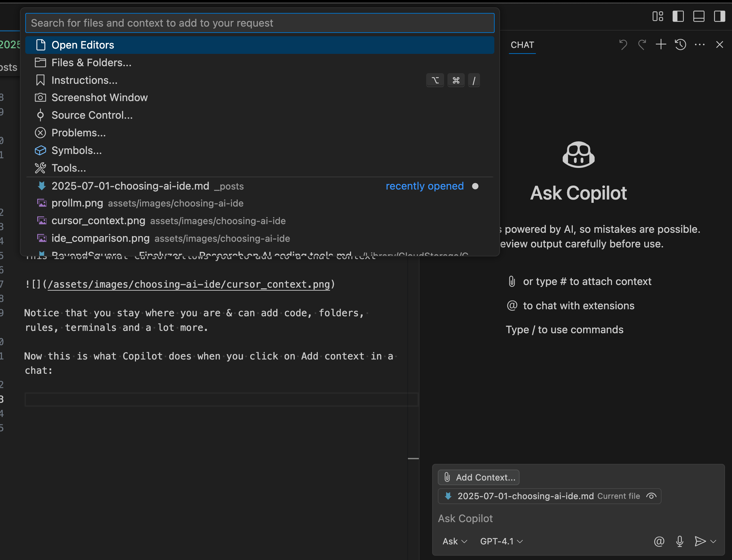Start a new chat with plus icon
The width and height of the screenshot is (732, 560).
point(661,45)
